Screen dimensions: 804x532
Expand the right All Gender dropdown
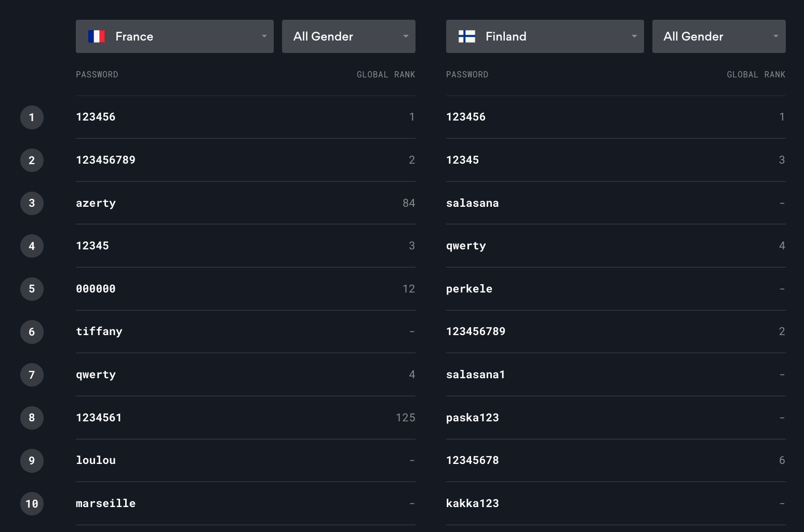tap(719, 36)
